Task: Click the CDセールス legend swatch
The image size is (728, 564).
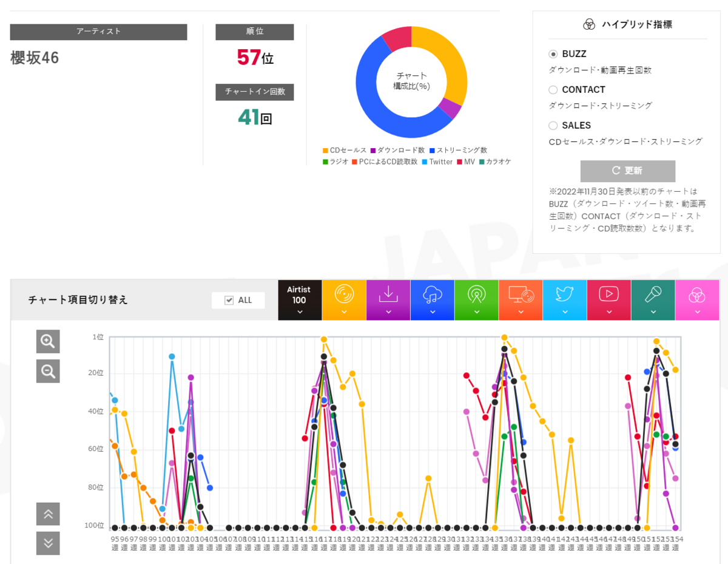Action: coord(325,150)
